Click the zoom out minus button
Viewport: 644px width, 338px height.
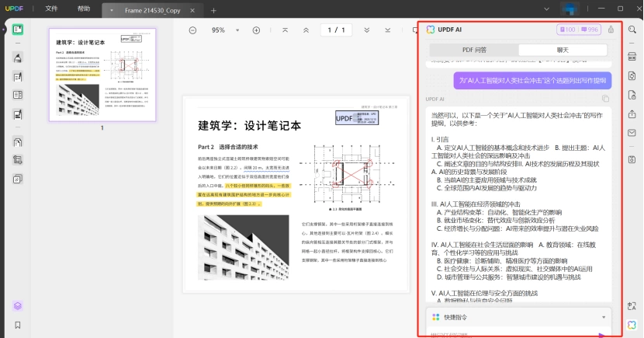pos(192,30)
